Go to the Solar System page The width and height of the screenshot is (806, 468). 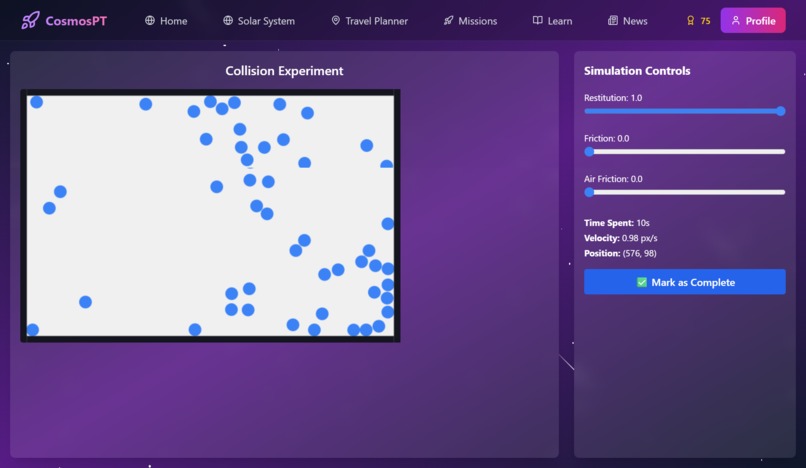click(x=259, y=21)
